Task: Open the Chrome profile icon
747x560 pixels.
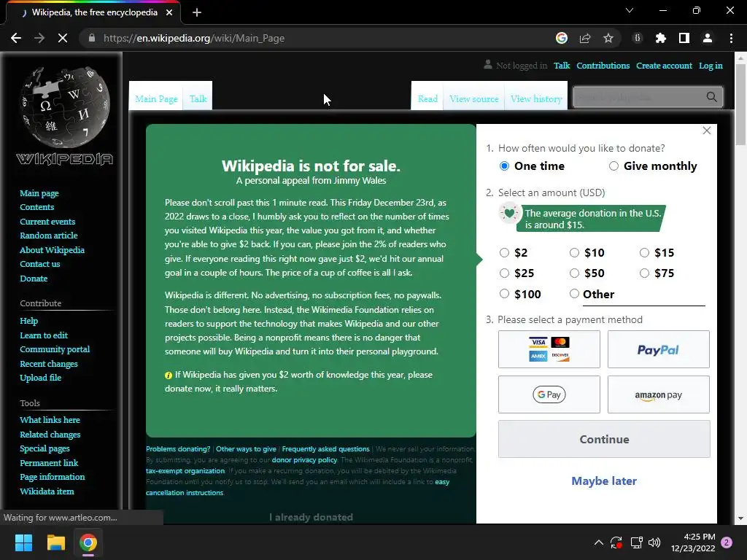Action: 708,38
